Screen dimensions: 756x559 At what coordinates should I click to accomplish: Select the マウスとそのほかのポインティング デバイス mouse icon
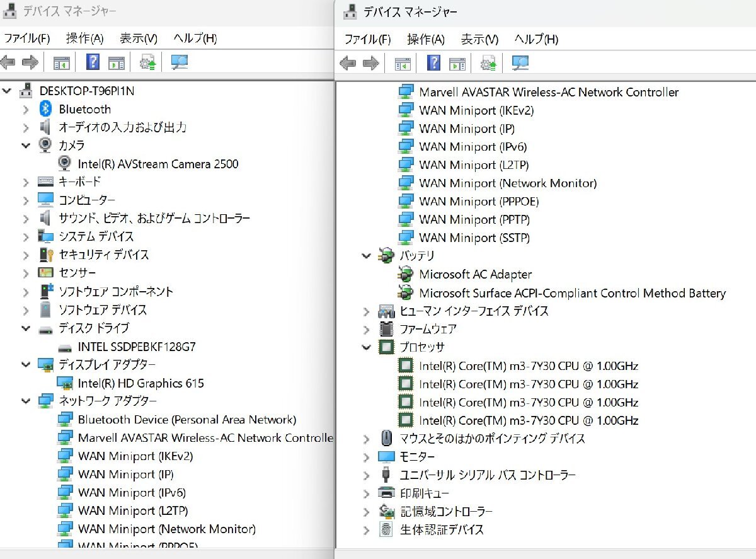point(386,438)
